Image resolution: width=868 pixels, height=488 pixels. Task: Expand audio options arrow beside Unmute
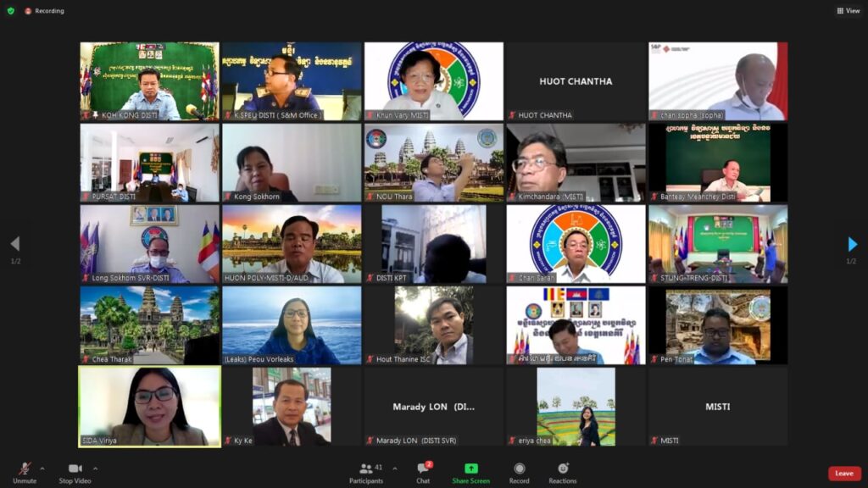pos(42,469)
